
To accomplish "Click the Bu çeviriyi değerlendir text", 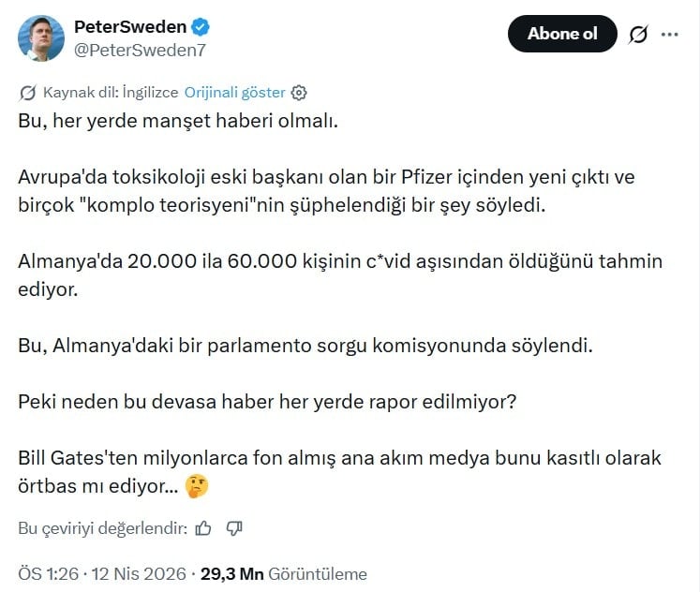I will point(102,528).
